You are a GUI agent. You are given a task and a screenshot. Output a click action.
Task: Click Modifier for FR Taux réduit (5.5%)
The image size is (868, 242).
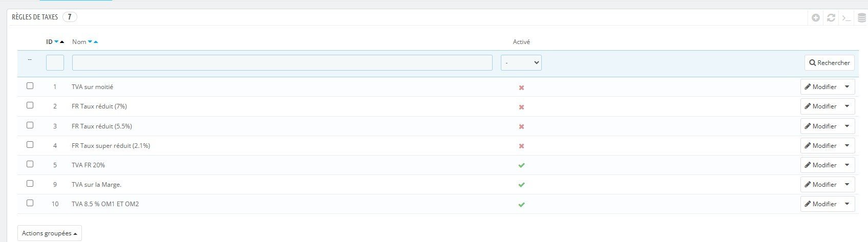[820, 126]
